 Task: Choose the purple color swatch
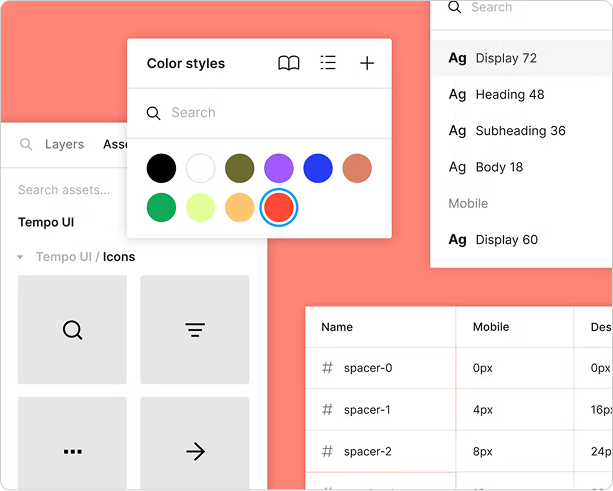tap(279, 168)
